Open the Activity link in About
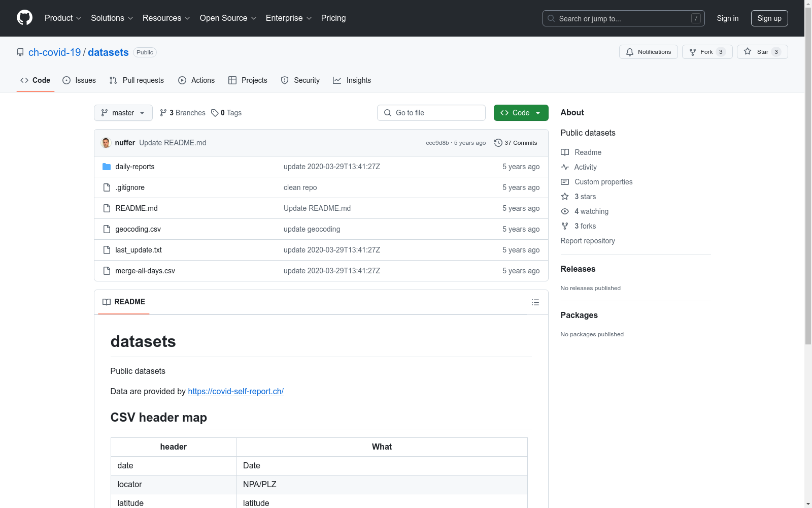 pos(579,167)
